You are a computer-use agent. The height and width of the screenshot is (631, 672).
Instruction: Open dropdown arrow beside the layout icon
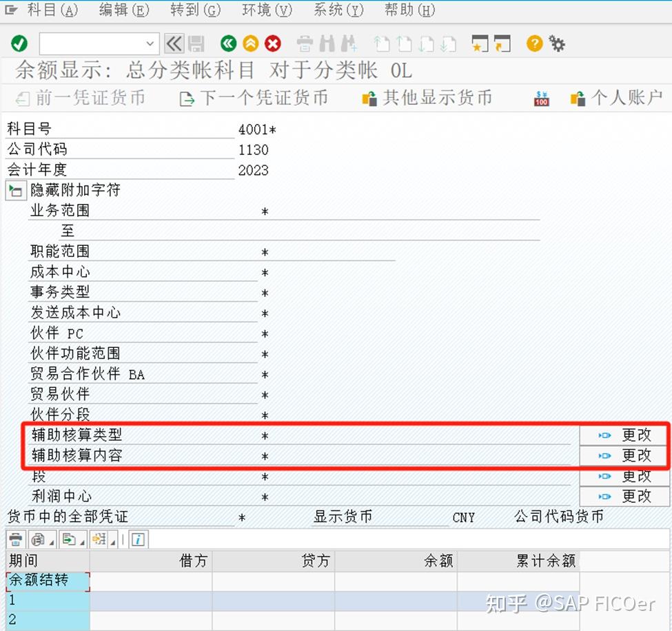(113, 543)
